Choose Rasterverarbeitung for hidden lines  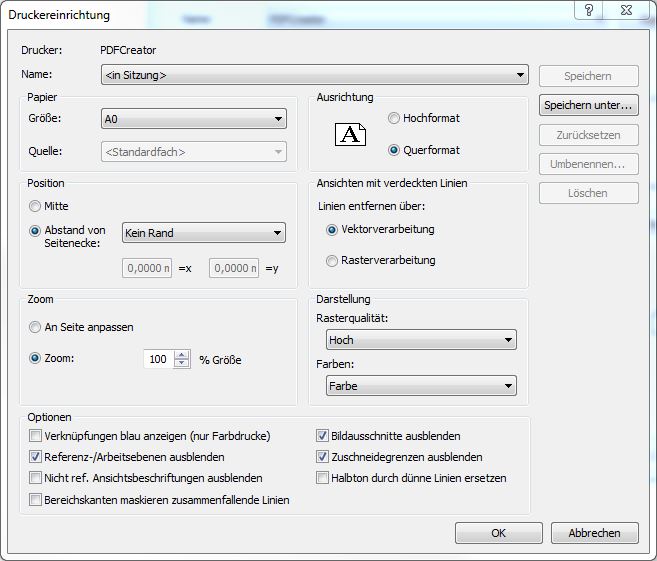333,261
